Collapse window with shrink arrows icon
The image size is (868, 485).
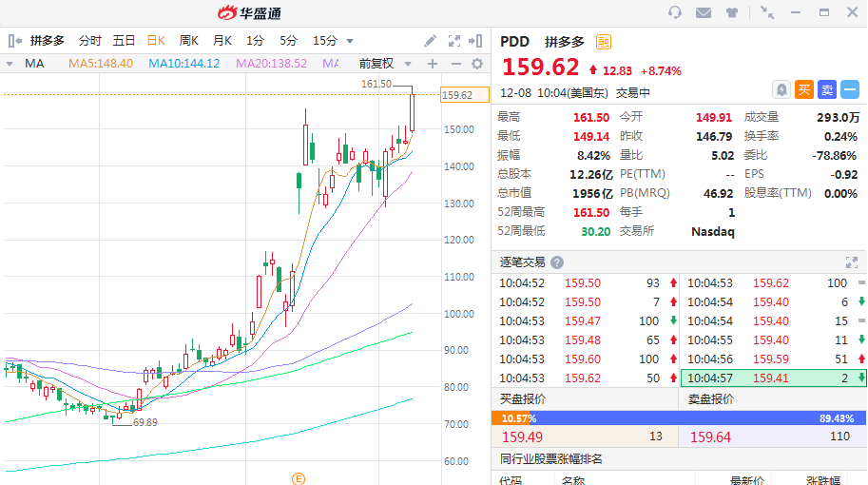pyautogui.click(x=766, y=12)
